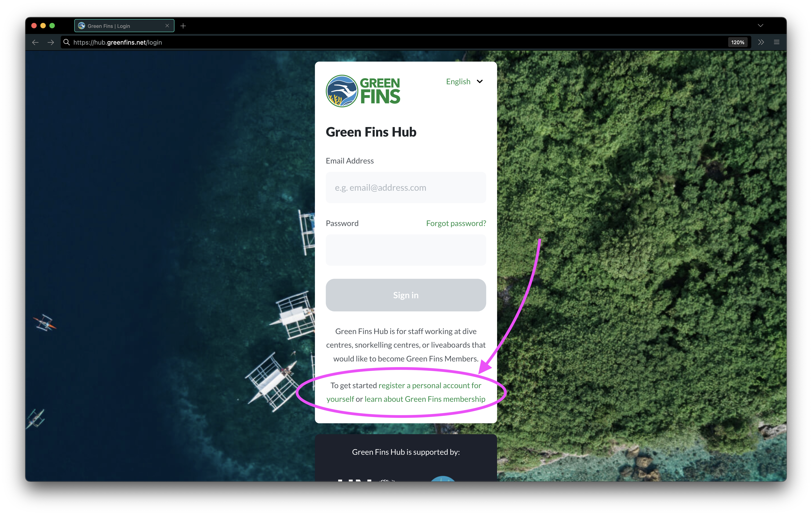Screen dimensions: 812x515
Task: Open the browser hamburger menu
Action: click(777, 42)
